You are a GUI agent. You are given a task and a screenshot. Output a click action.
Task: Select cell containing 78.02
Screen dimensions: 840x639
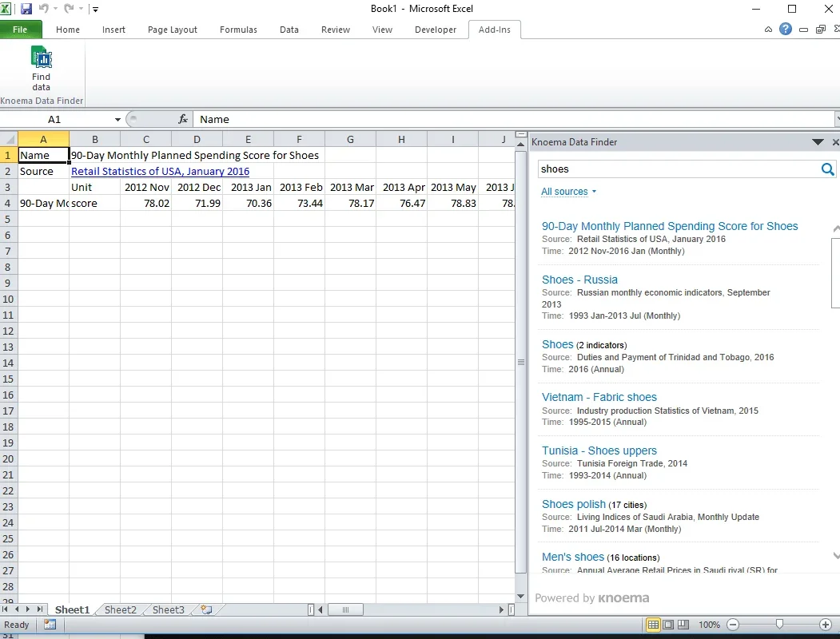pyautogui.click(x=145, y=204)
